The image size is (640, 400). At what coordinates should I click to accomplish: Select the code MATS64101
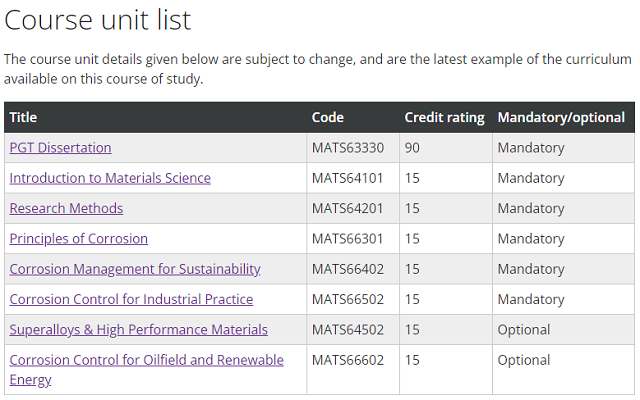click(x=347, y=178)
